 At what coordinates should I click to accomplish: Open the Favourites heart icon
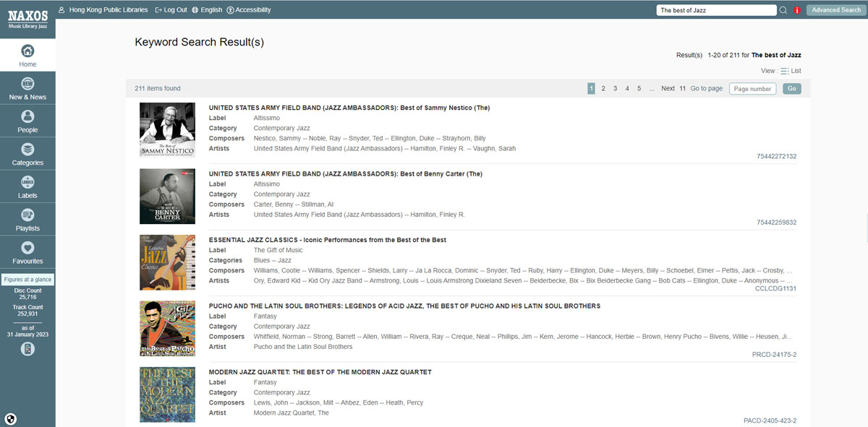pos(27,248)
